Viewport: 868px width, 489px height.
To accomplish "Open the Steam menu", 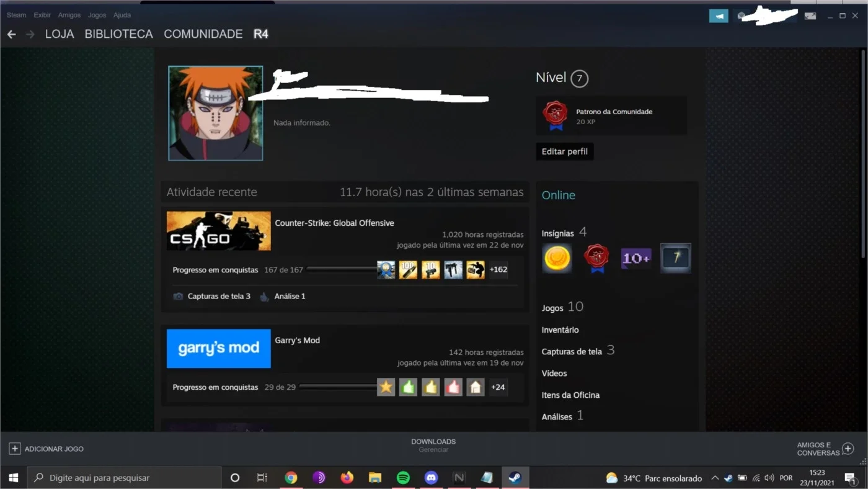I will (x=17, y=15).
